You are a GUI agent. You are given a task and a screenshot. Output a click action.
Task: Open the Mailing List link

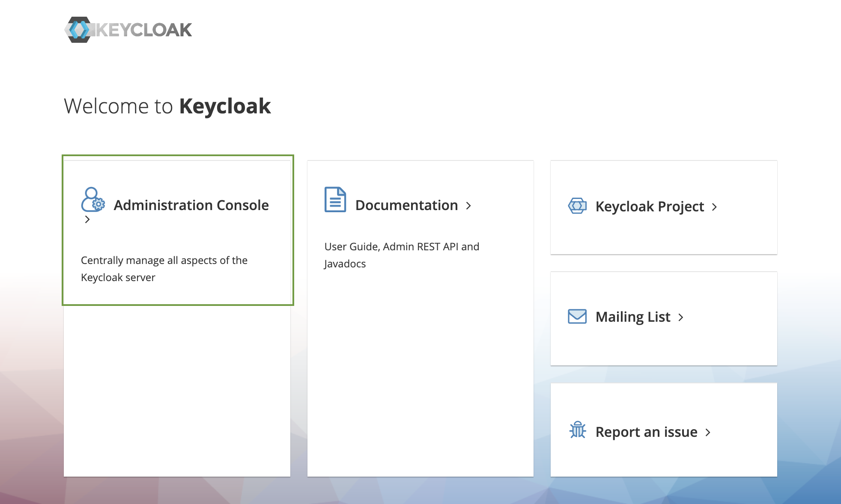(x=632, y=317)
